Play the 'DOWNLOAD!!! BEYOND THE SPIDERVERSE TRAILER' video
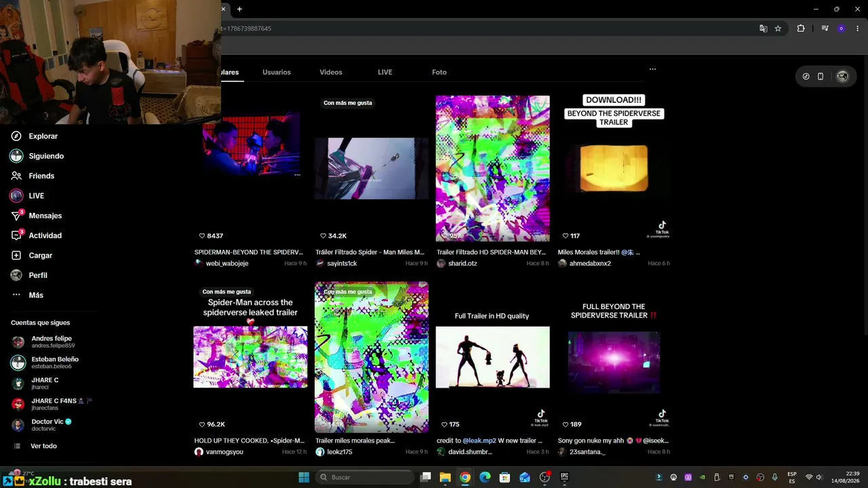This screenshot has height=488, width=868. (614, 168)
